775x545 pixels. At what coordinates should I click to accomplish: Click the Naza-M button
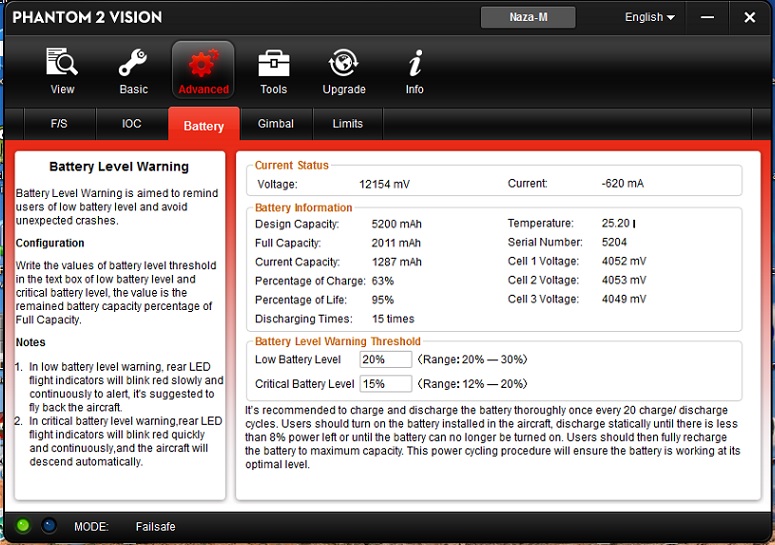[x=527, y=17]
